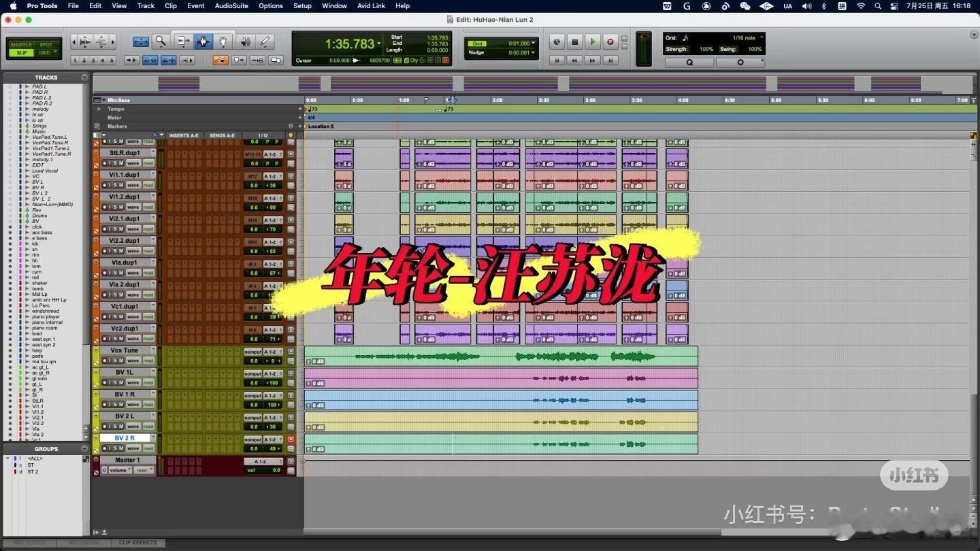980x551 pixels.
Task: Open BV 1L automation mode 'read' selector
Action: pyautogui.click(x=148, y=382)
